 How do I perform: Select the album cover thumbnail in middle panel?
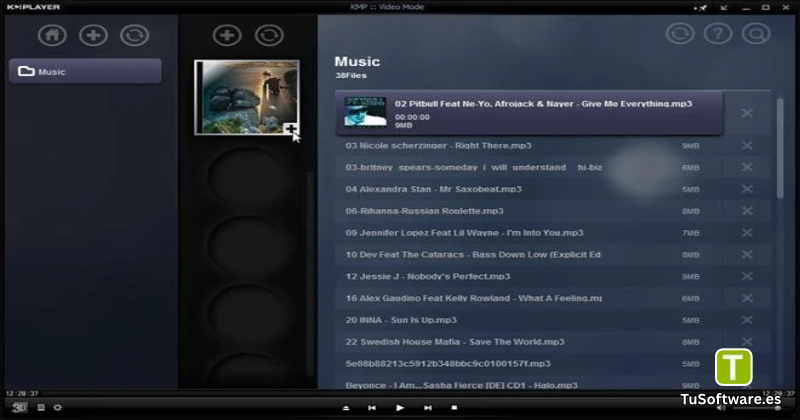click(247, 97)
